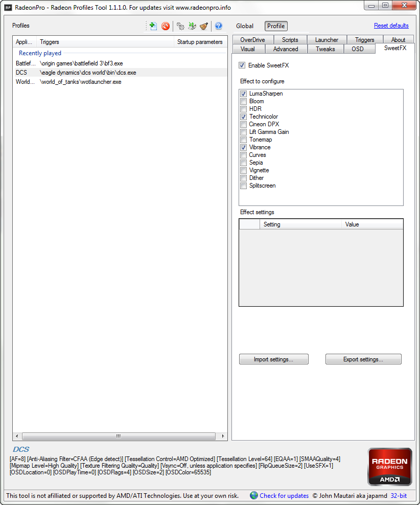Open the Tweaks tab

coord(325,49)
